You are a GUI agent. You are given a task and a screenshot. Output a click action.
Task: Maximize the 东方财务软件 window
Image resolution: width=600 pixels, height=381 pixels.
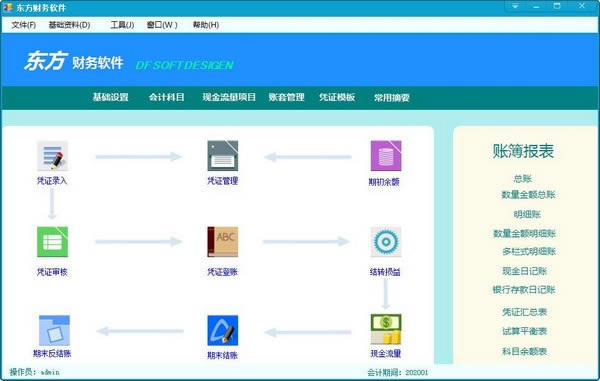557,6
